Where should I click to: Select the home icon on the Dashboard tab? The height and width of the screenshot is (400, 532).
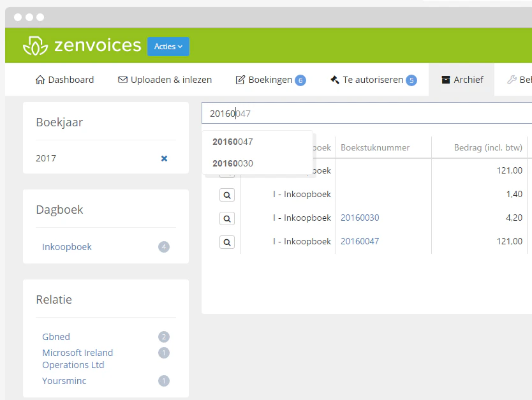coord(39,79)
